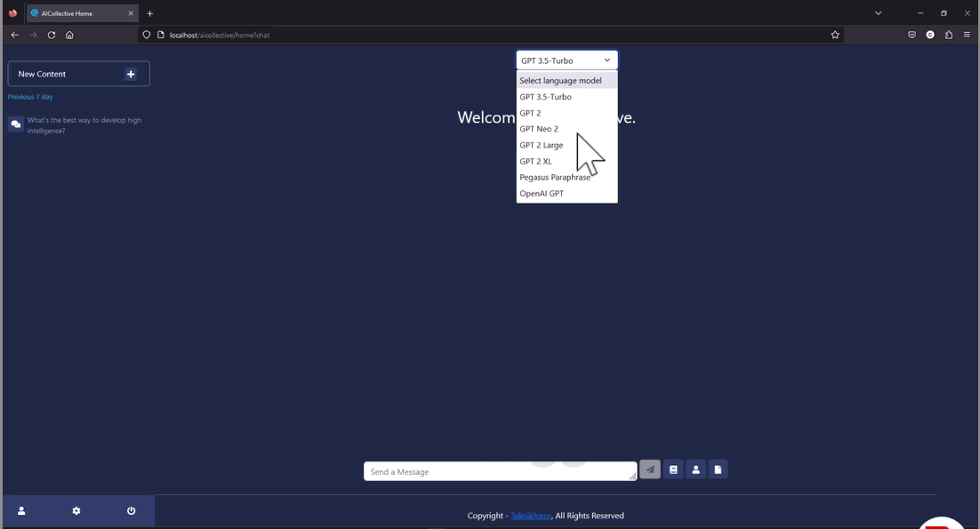This screenshot has height=529, width=980.
Task: Click the page reload icon
Action: (51, 35)
